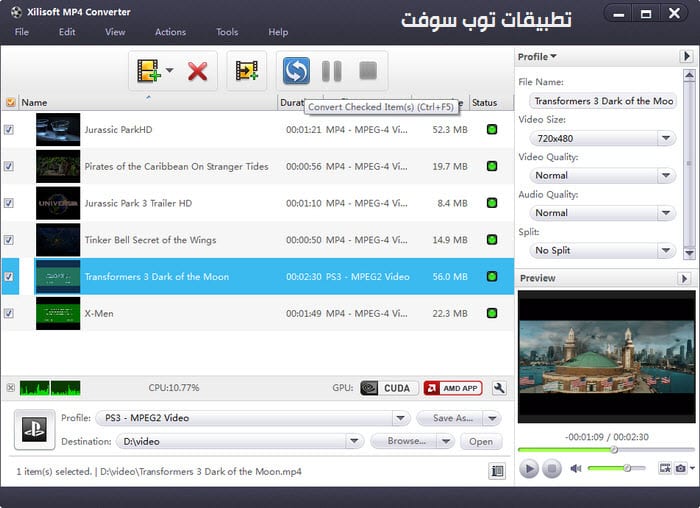
Task: Open snapshot options dropdown arrow
Action: tap(692, 468)
